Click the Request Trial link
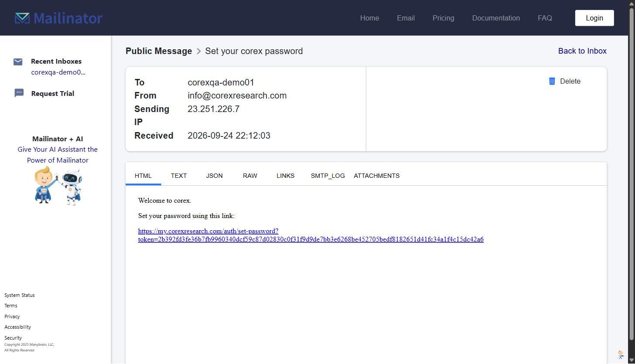This screenshot has height=364, width=635. click(x=53, y=93)
